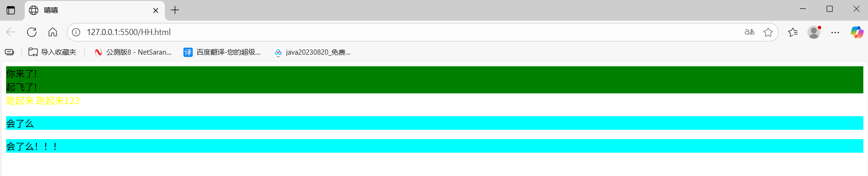Click the 你来了! text line
Viewport: 868px width, 176px height.
click(x=21, y=74)
